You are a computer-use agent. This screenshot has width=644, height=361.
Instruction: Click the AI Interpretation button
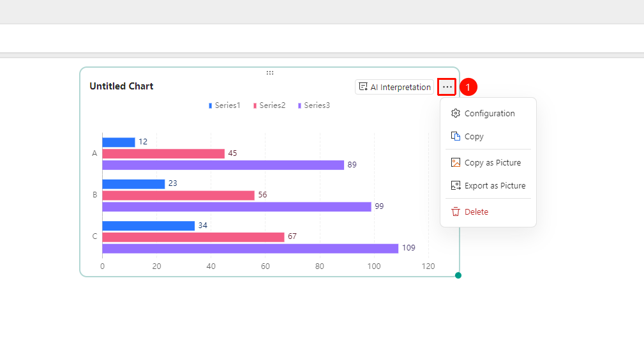pos(394,87)
